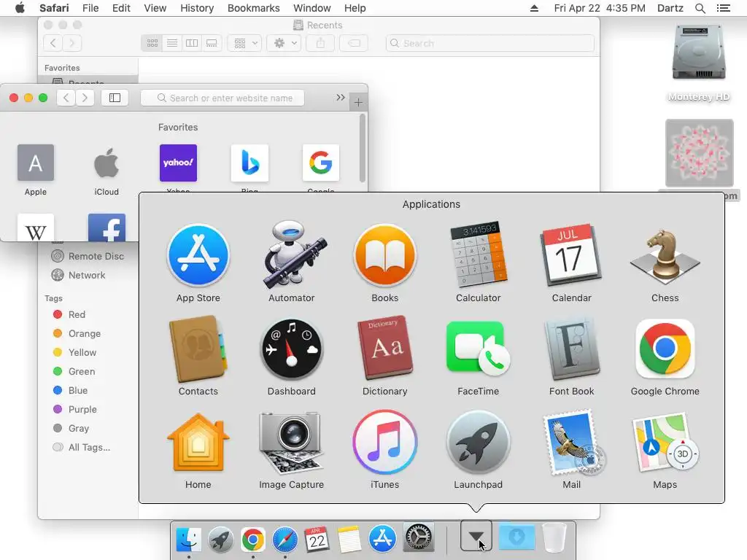The image size is (747, 560).
Task: Show hidden Safari toolbar items chevron
Action: point(340,98)
